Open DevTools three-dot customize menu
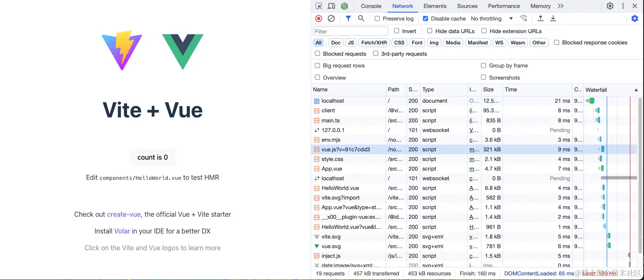Screen dimensions: 644x280 623,6
